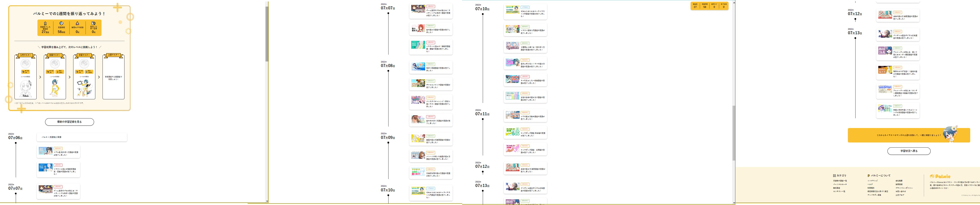
Task: Click the clock icon above 58 hours
Action: 61,23
